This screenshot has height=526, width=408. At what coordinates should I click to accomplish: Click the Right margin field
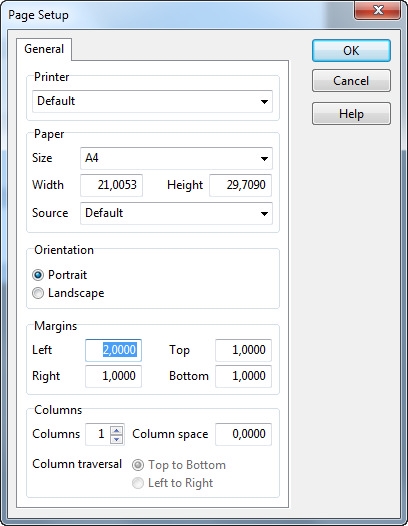pyautogui.click(x=113, y=376)
